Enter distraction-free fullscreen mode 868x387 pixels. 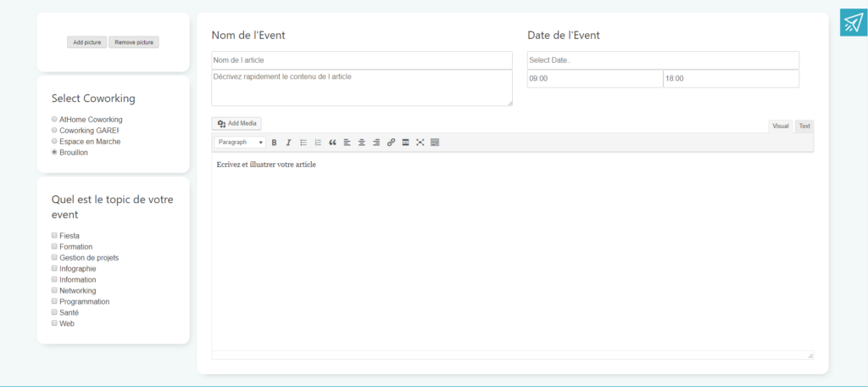(420, 143)
